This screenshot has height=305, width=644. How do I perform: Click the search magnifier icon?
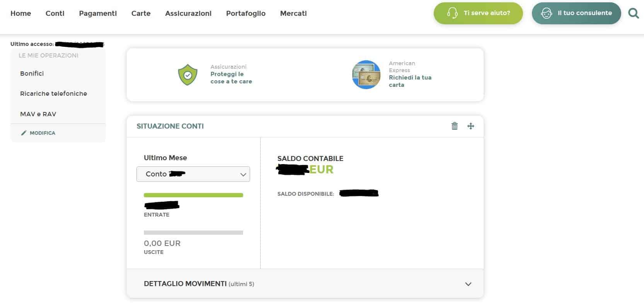tap(633, 14)
